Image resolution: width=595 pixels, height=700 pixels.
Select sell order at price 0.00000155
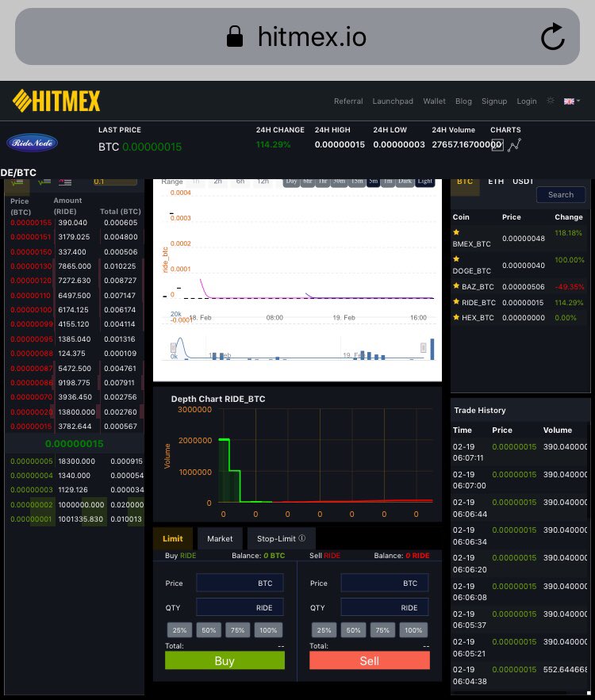pyautogui.click(x=74, y=222)
